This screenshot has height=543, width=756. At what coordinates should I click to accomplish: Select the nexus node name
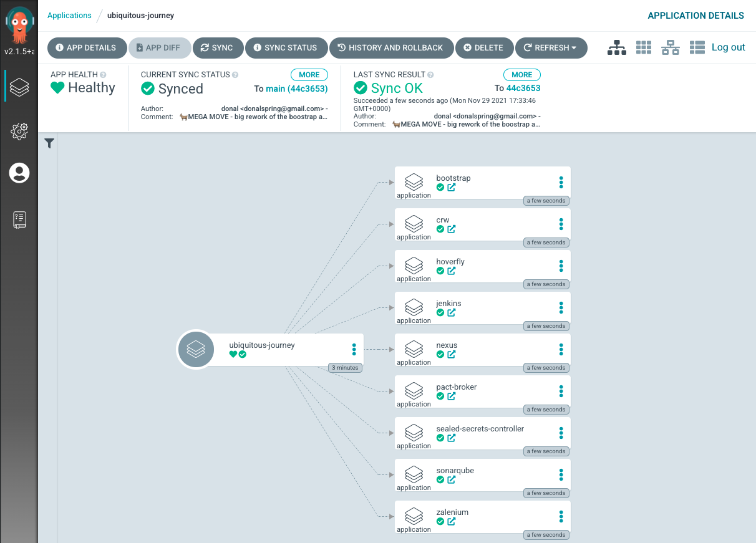[x=447, y=345]
